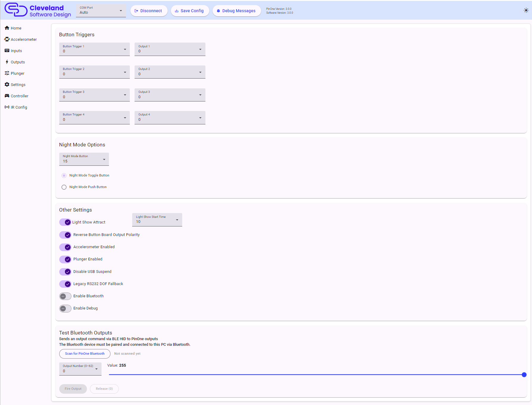This screenshot has width=532, height=405.
Task: Open the COM Port dropdown
Action: 101,11
